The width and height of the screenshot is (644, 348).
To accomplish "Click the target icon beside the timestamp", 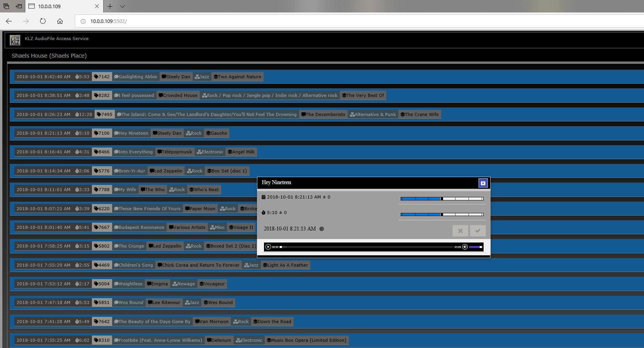I will 322,229.
